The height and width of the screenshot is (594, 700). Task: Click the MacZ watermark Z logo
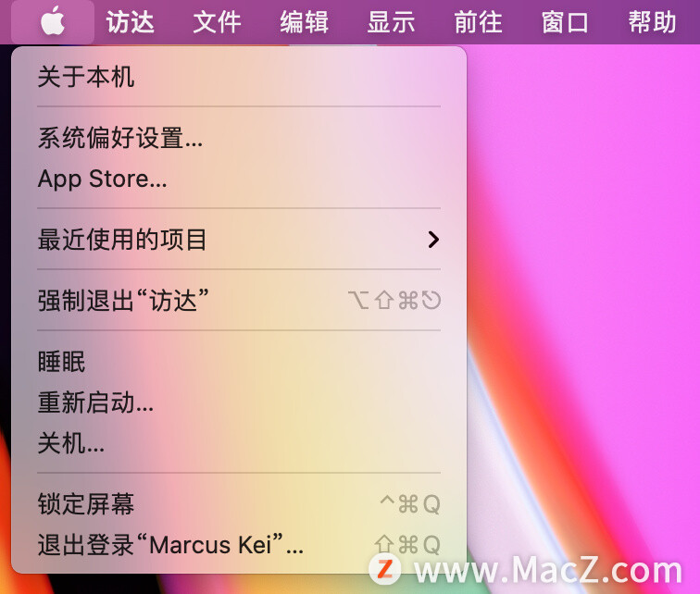pos(385,569)
